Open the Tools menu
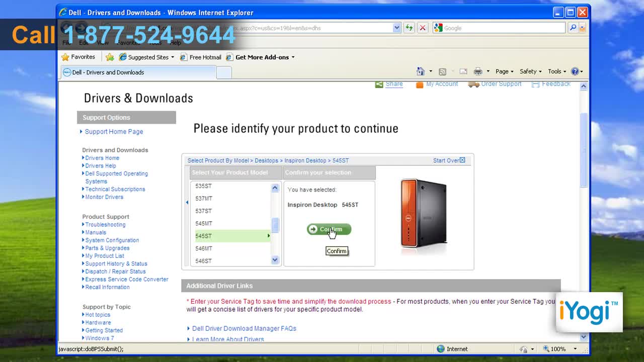The width and height of the screenshot is (644, 362). [557, 71]
